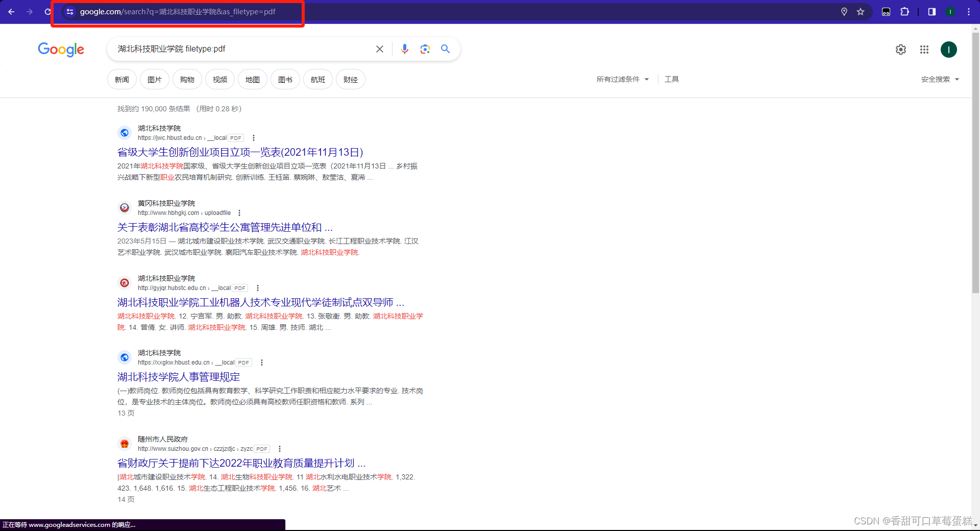
Task: Click the 湖北科技职业学院 site name above gyjqr URL
Action: pos(166,278)
